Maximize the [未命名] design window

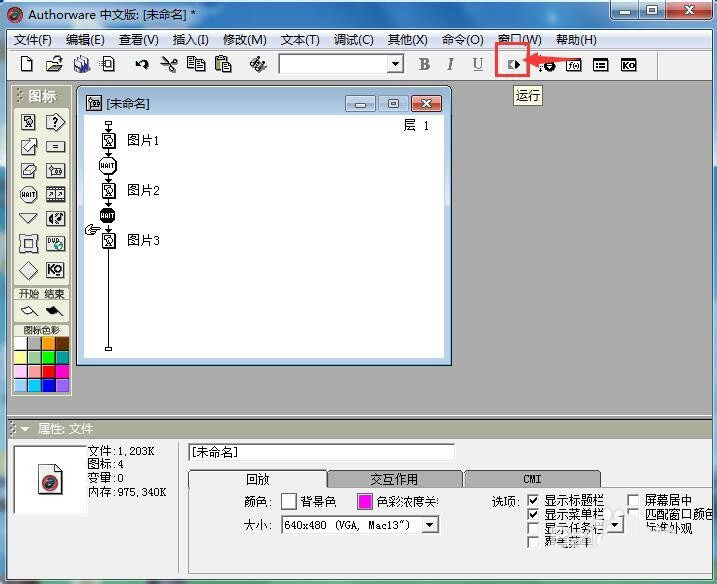(393, 103)
